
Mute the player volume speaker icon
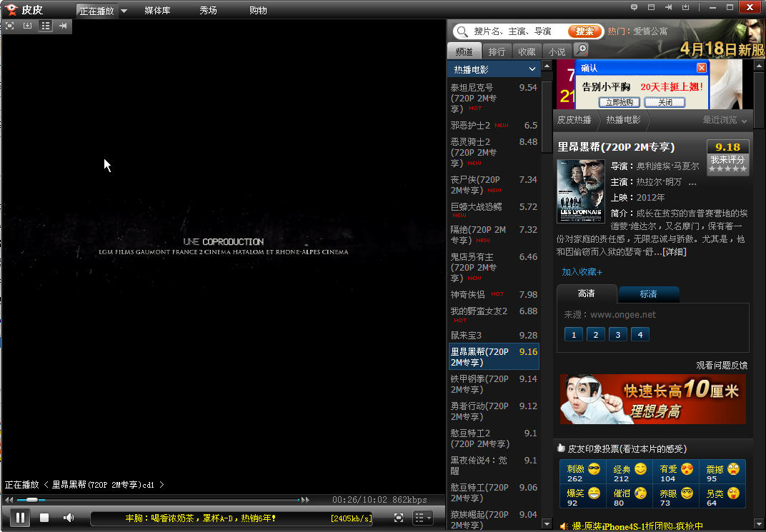point(69,518)
